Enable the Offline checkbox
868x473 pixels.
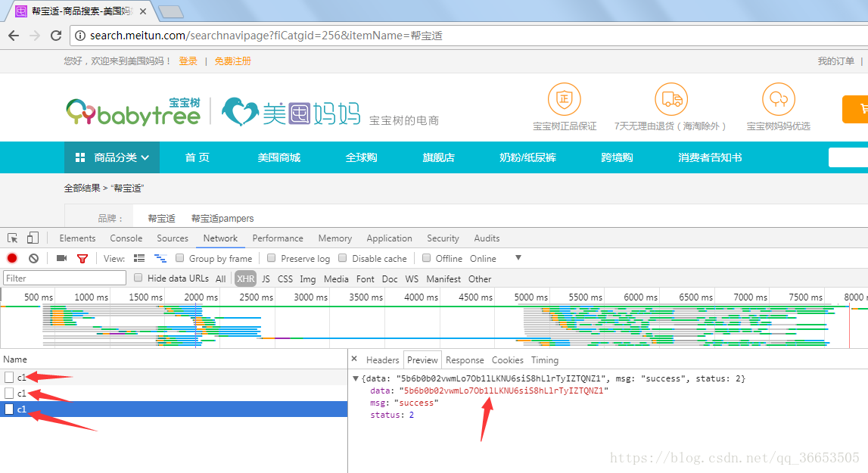coord(426,258)
